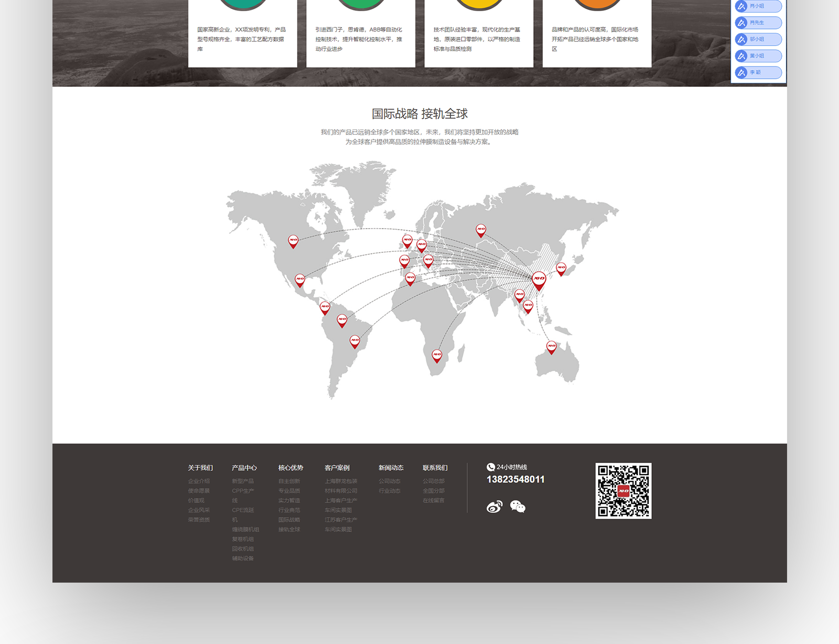Image resolution: width=839 pixels, height=644 pixels.
Task: Click the WeChat icon in footer
Action: (518, 507)
